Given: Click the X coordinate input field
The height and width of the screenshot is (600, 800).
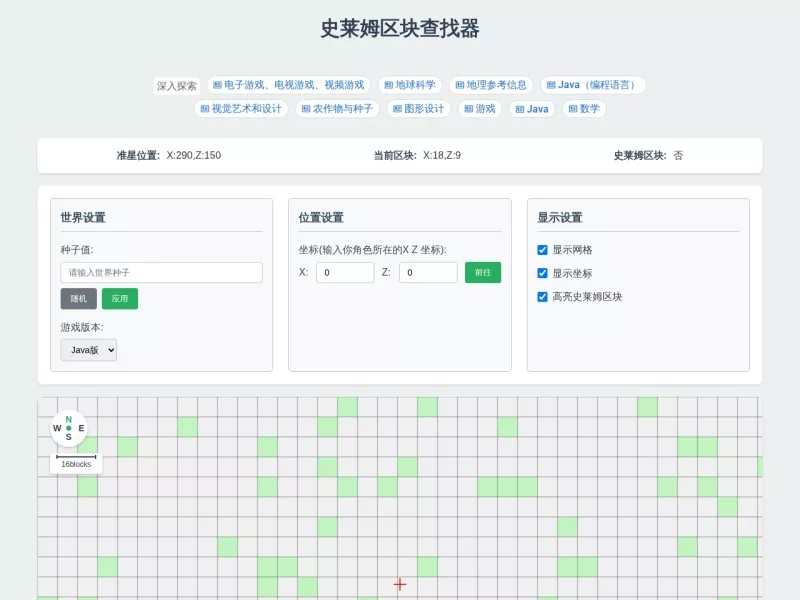Looking at the screenshot, I should click(x=345, y=272).
